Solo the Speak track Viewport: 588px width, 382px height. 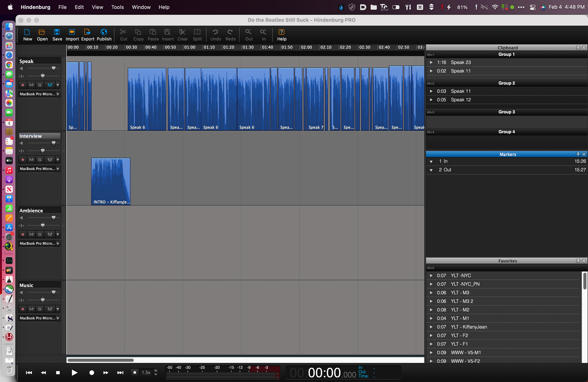(39, 85)
